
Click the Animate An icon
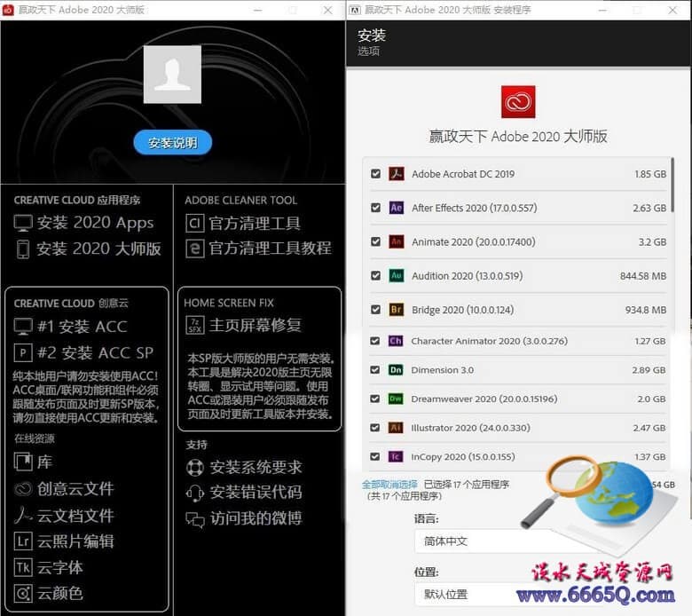tap(397, 241)
